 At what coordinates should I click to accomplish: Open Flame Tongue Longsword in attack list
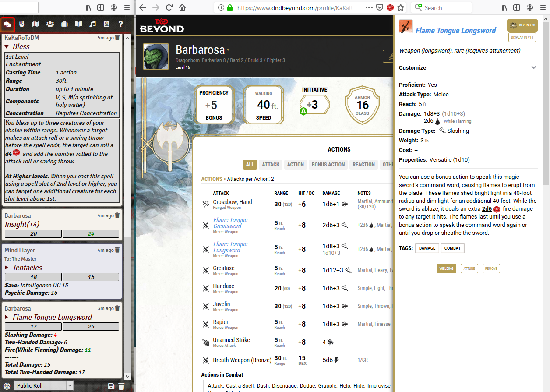(230, 247)
